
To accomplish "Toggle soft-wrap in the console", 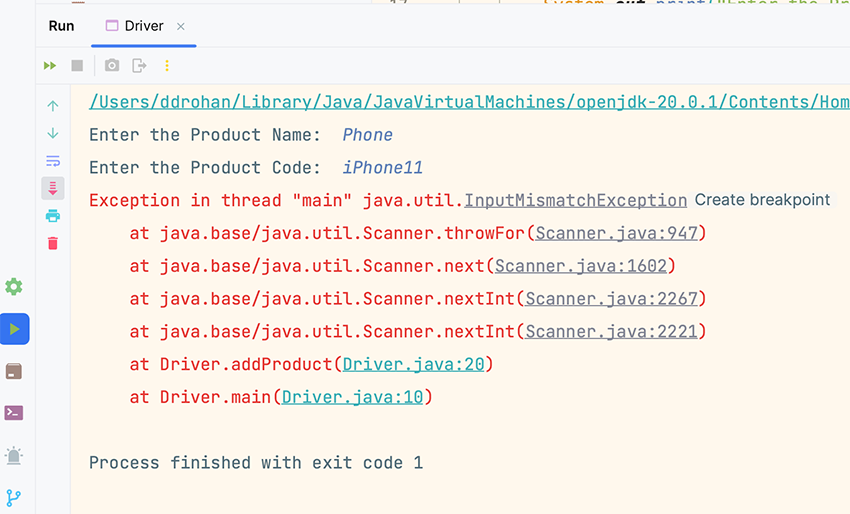I will [x=53, y=161].
